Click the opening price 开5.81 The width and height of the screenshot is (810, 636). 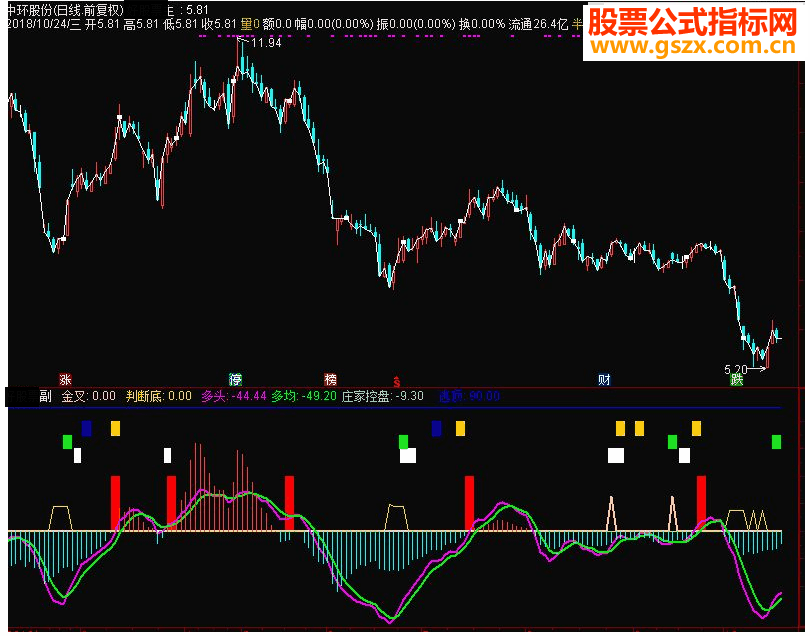(x=102, y=24)
